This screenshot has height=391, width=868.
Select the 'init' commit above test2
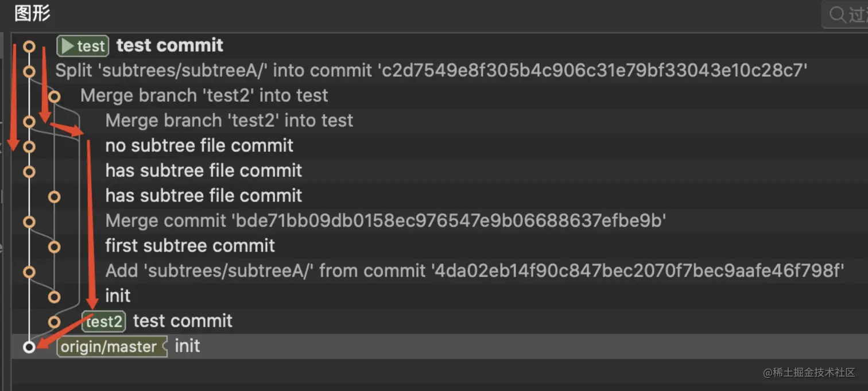tap(440, 296)
